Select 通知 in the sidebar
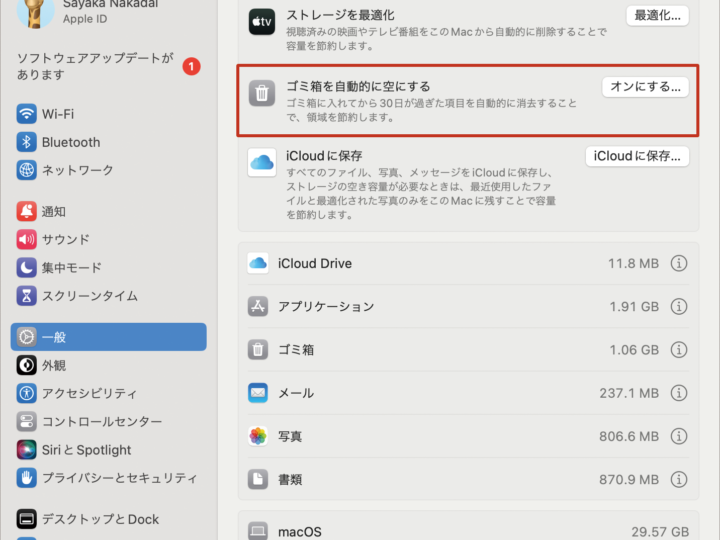 pyautogui.click(x=108, y=211)
